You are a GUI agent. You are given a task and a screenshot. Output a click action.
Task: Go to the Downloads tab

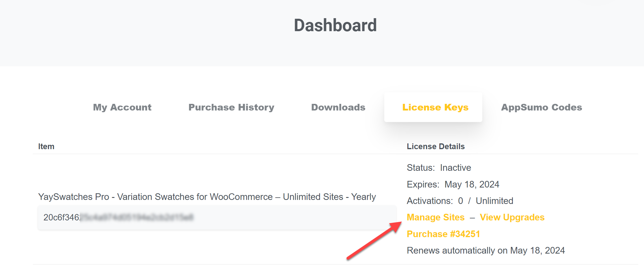point(338,107)
